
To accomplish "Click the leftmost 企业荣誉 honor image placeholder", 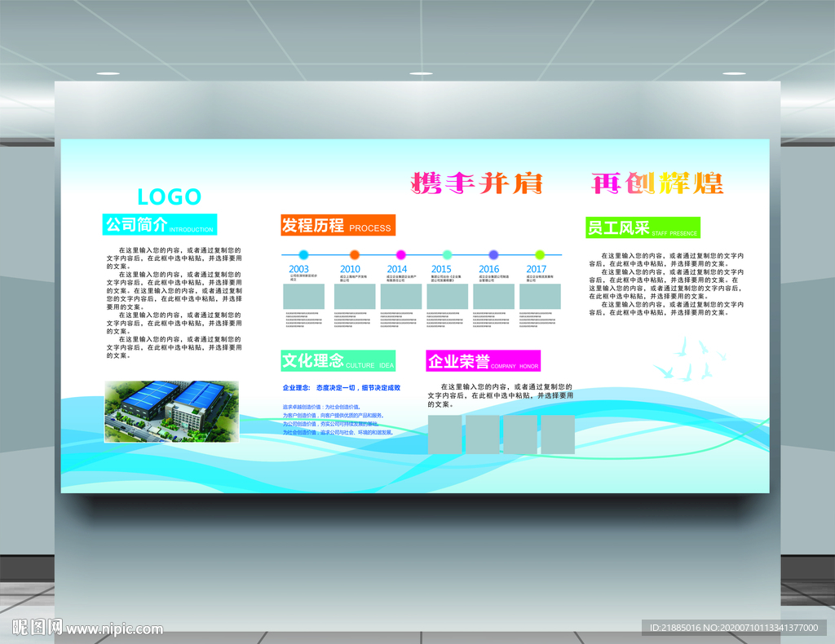I will click(x=445, y=434).
